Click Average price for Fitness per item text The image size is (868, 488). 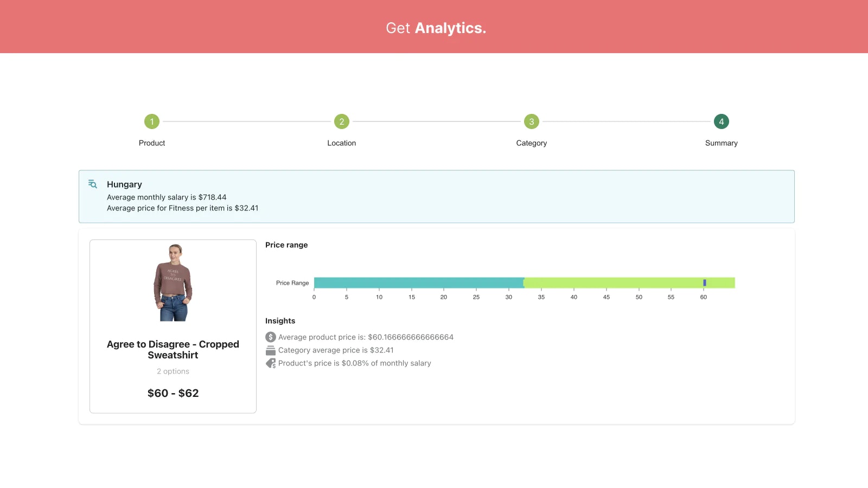coord(182,208)
